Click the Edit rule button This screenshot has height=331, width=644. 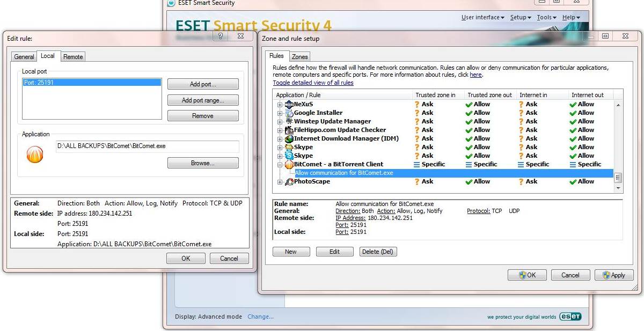334,252
